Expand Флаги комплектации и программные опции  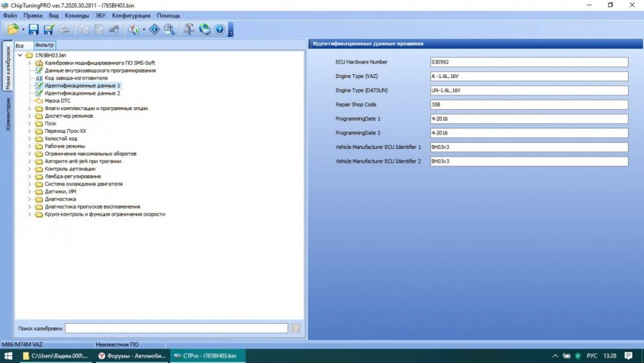(29, 108)
